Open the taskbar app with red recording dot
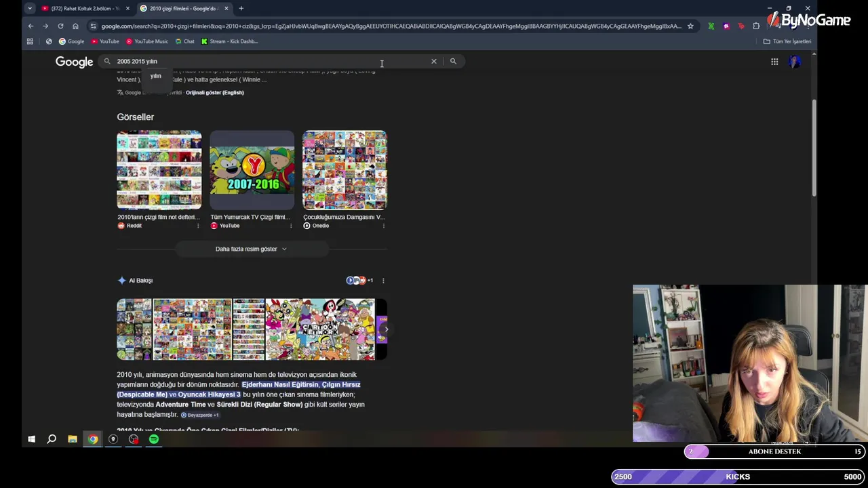Image resolution: width=868 pixels, height=488 pixels. (x=134, y=439)
